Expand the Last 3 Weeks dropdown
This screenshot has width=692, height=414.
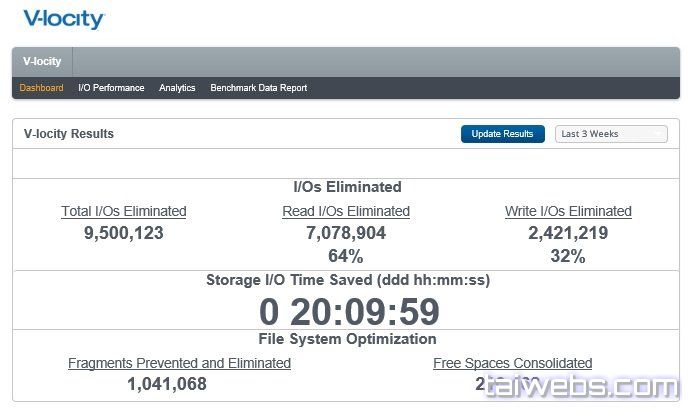point(611,134)
